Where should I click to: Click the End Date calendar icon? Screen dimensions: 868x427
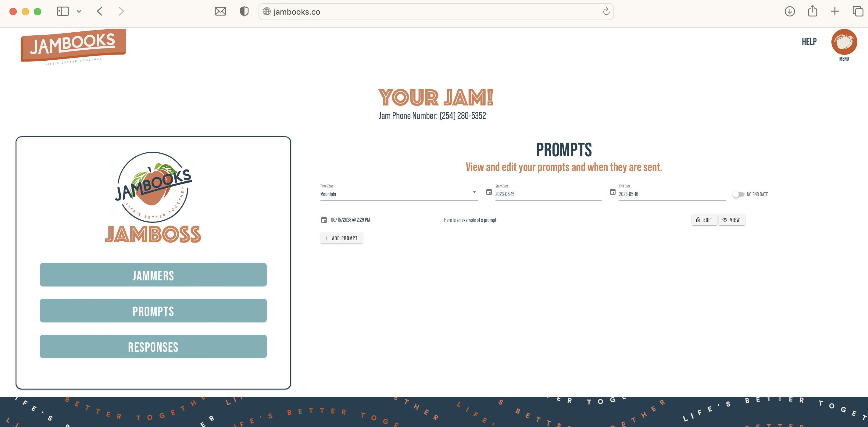pyautogui.click(x=613, y=192)
